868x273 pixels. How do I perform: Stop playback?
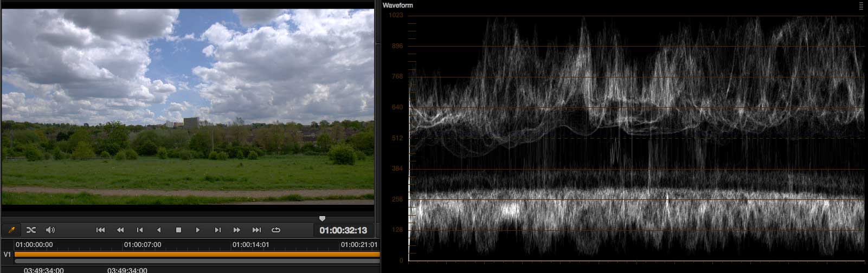pos(178,230)
